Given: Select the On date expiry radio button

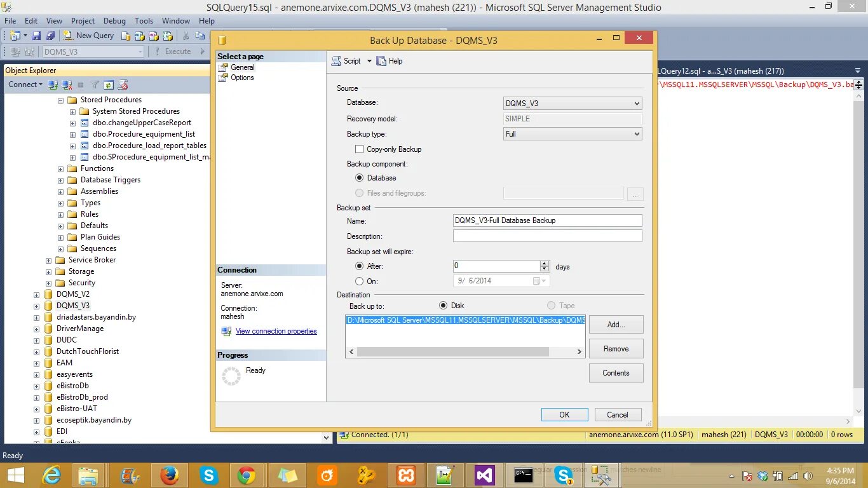Looking at the screenshot, I should (x=360, y=281).
